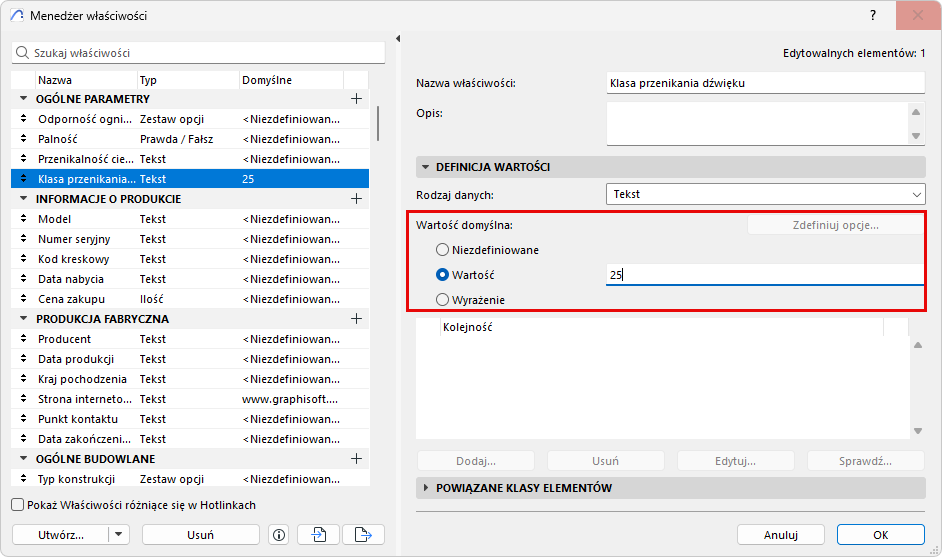Click the Edytuj... button
Image resolution: width=942 pixels, height=557 pixels.
[x=735, y=461]
